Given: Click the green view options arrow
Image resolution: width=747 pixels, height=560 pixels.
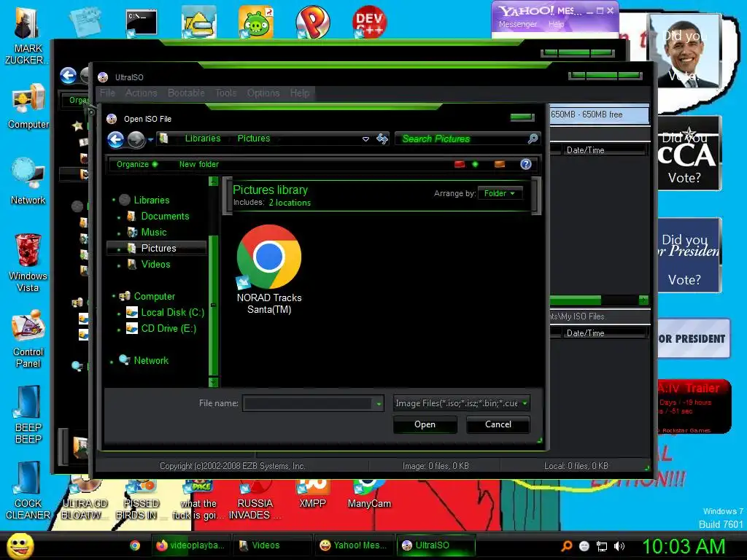Looking at the screenshot, I should (475, 164).
